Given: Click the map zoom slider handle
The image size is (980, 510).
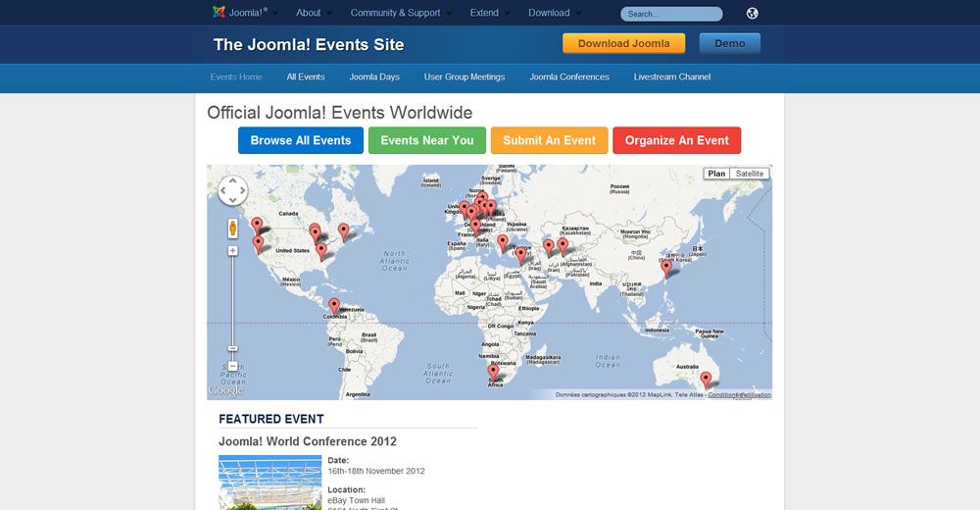Looking at the screenshot, I should 232,348.
